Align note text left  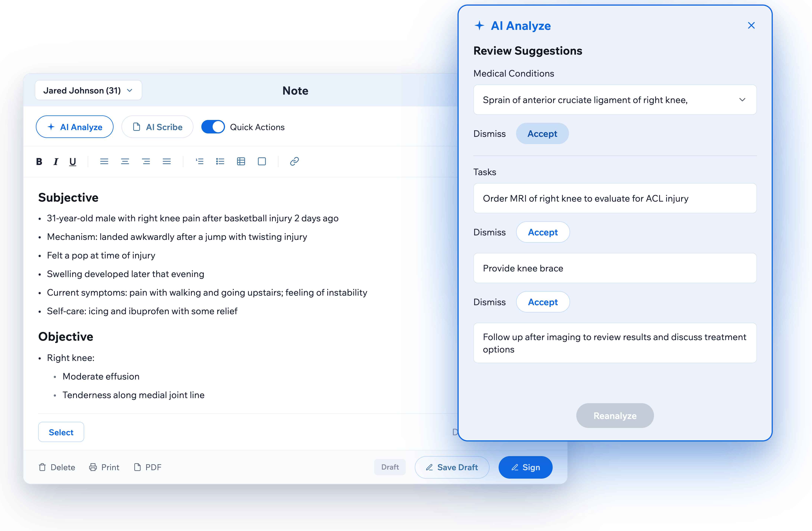(x=104, y=161)
